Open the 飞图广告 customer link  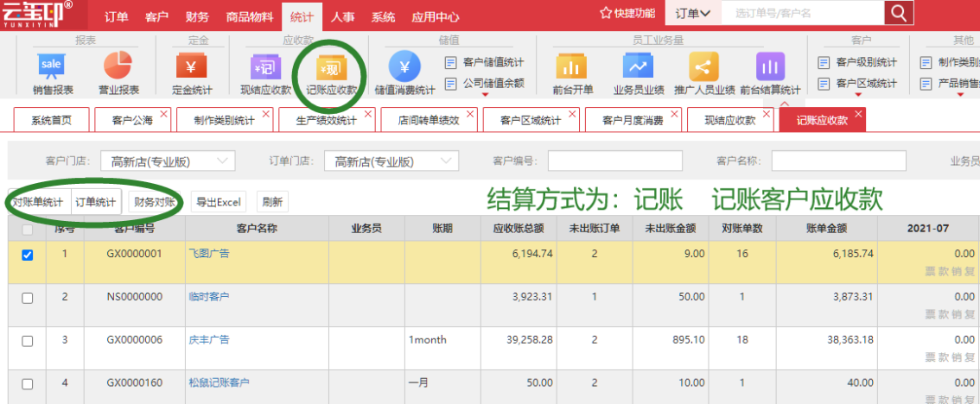tap(209, 254)
